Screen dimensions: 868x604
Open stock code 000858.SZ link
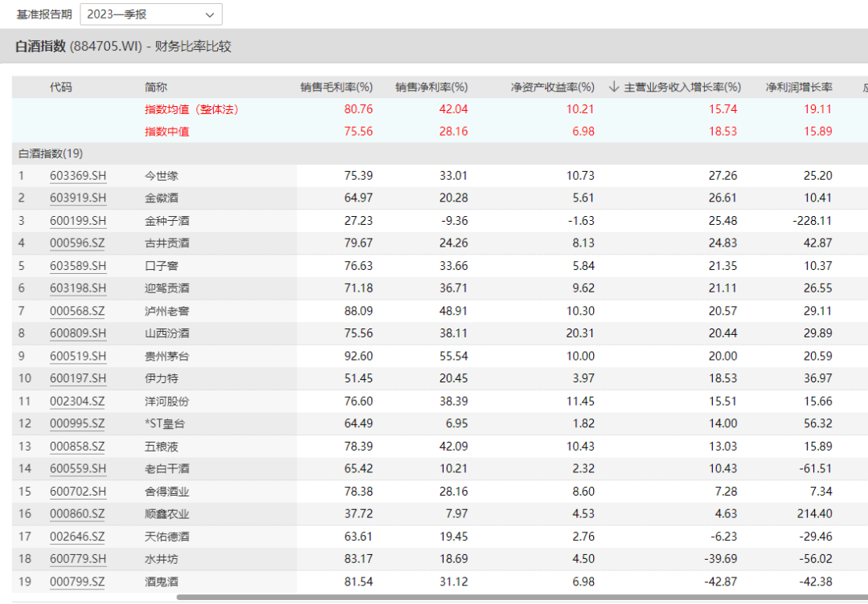click(77, 447)
